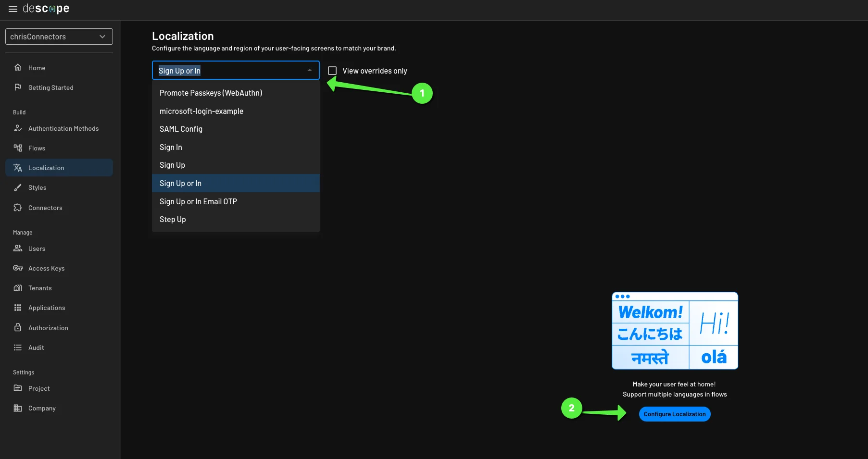Viewport: 868px width, 459px height.
Task: Select Sign Up or In Email OTP
Action: coord(236,201)
